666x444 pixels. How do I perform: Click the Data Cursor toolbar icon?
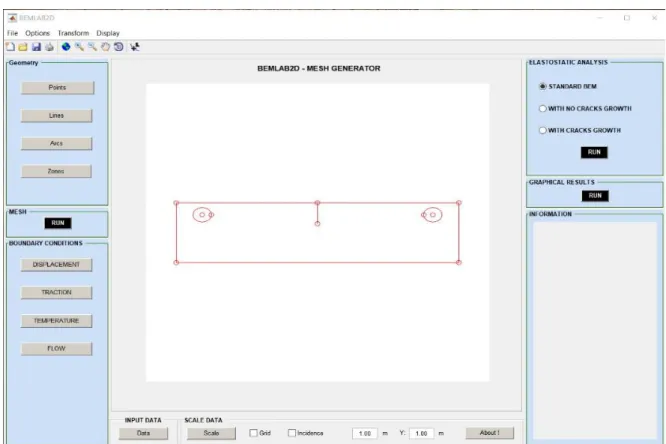tap(135, 47)
